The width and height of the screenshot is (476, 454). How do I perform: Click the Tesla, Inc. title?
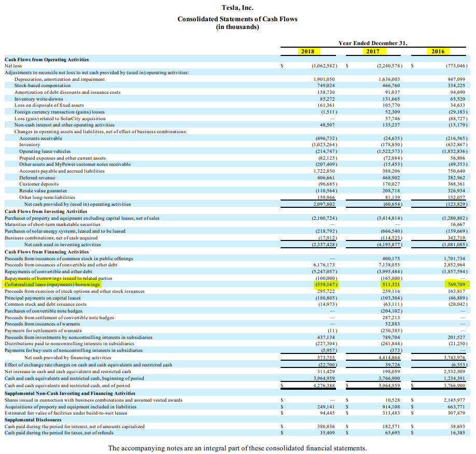coord(237,8)
